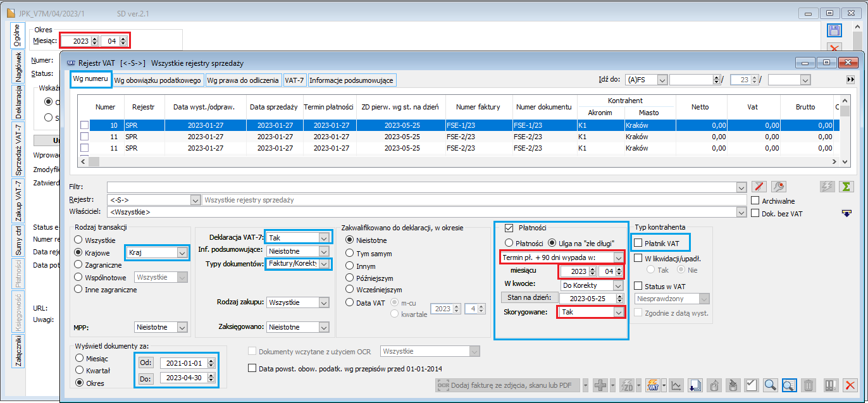Click the plus add-document icon
868x403 pixels.
coord(601,385)
